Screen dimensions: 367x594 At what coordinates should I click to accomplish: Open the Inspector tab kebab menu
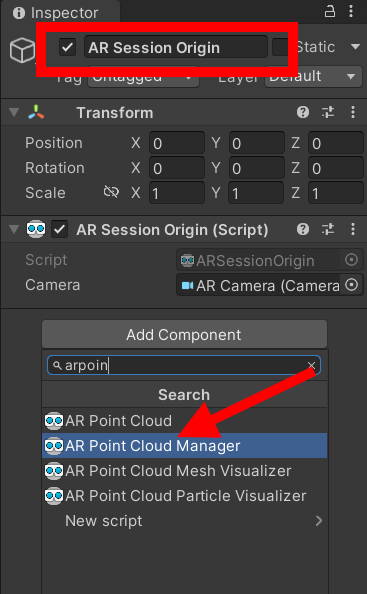(x=351, y=12)
